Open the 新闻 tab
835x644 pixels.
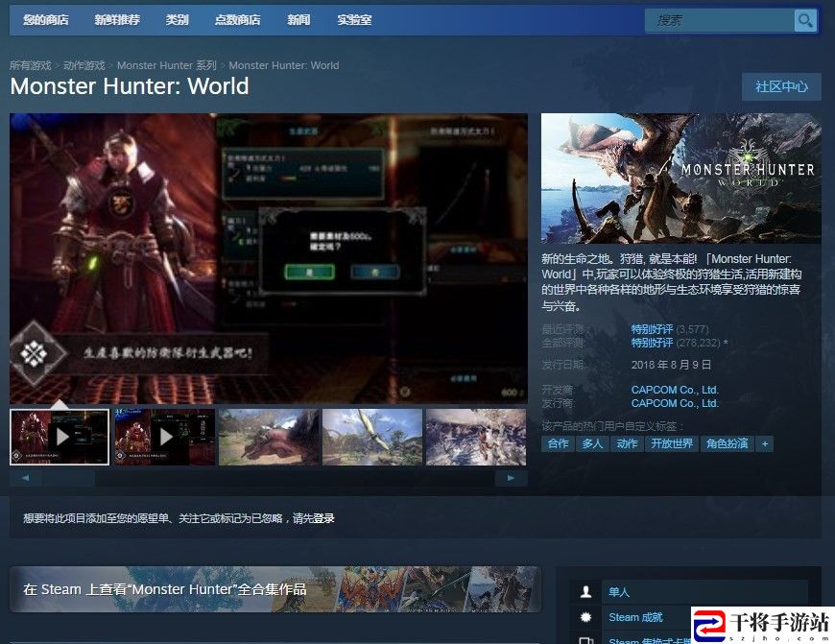[298, 20]
